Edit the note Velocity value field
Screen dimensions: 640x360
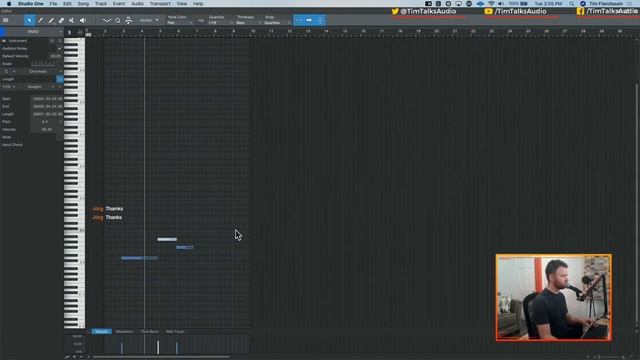click(x=47, y=129)
